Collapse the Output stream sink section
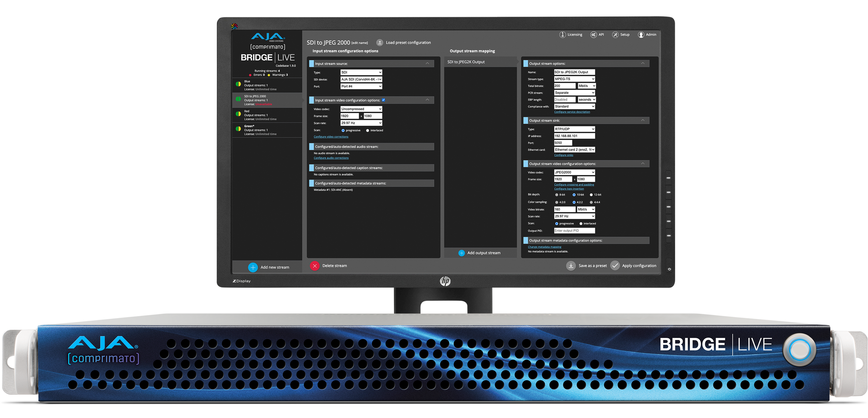The width and height of the screenshot is (868, 418). pyautogui.click(x=643, y=120)
